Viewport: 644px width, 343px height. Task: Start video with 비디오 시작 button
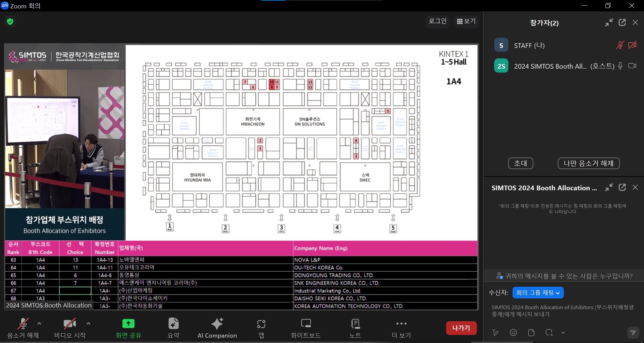click(x=70, y=328)
